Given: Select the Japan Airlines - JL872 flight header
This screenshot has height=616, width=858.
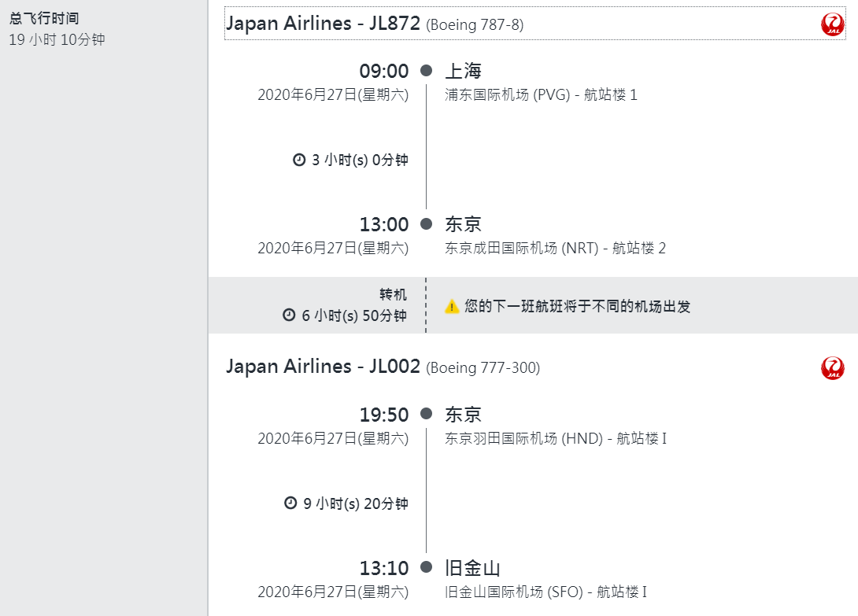Looking at the screenshot, I should pyautogui.click(x=535, y=24).
